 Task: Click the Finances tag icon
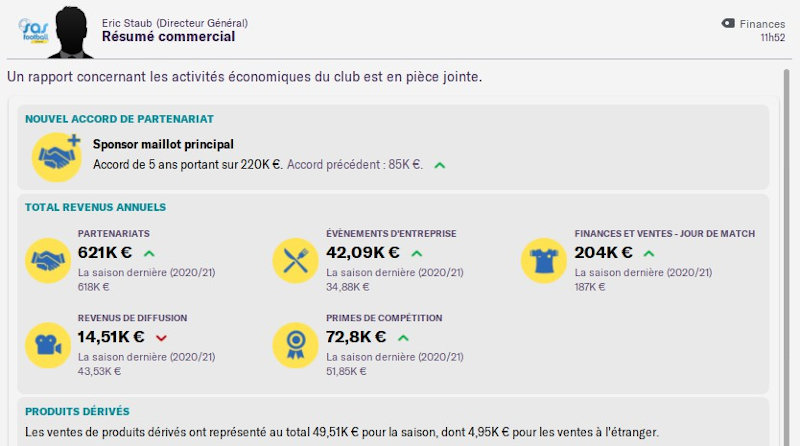728,23
